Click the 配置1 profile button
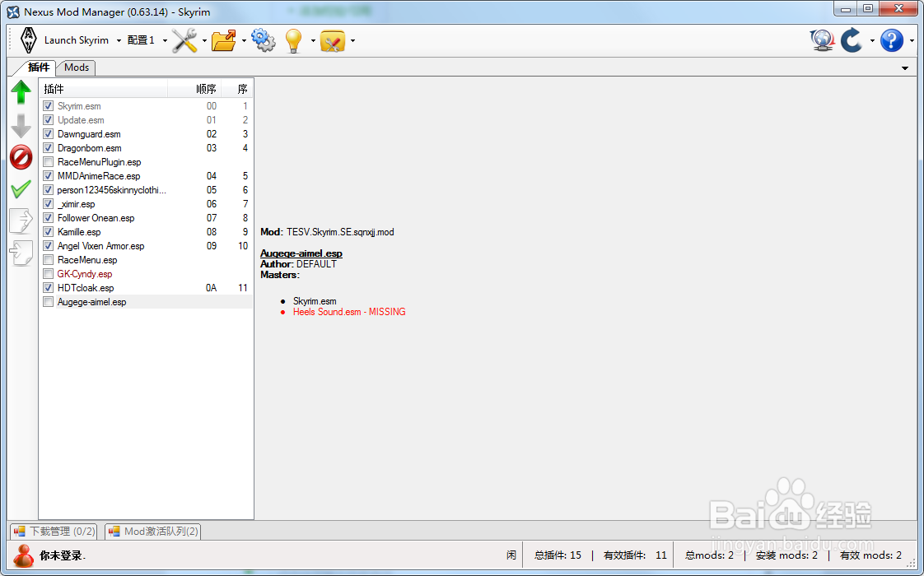 pyautogui.click(x=141, y=40)
